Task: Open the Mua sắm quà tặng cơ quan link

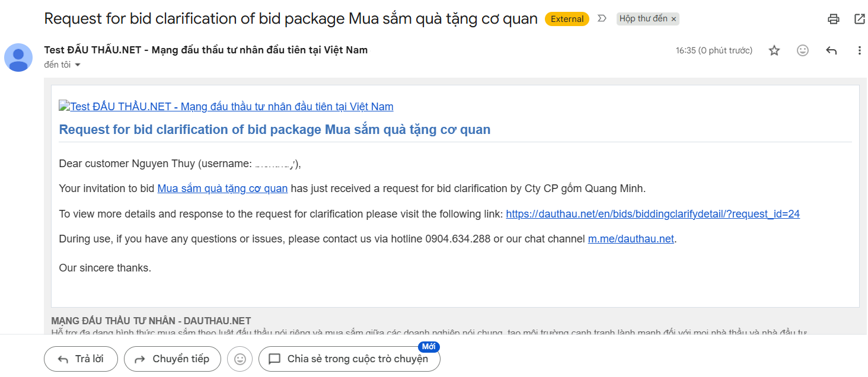Action: [x=222, y=188]
